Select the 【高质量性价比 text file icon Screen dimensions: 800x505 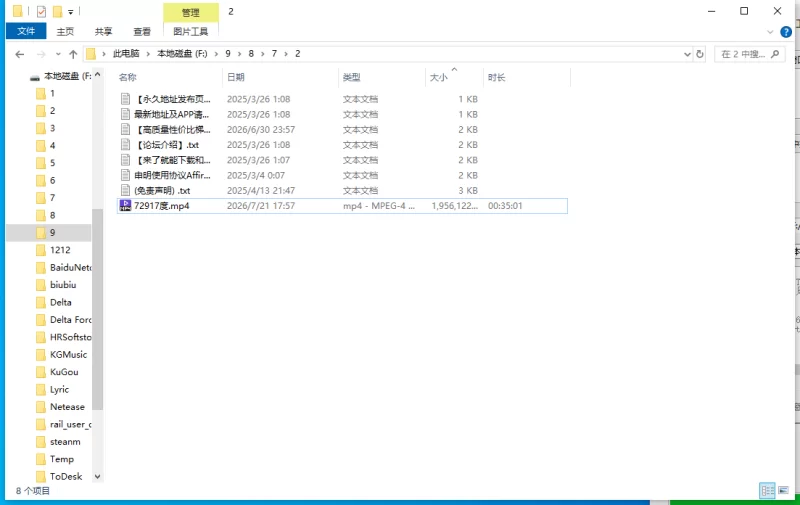click(126, 130)
